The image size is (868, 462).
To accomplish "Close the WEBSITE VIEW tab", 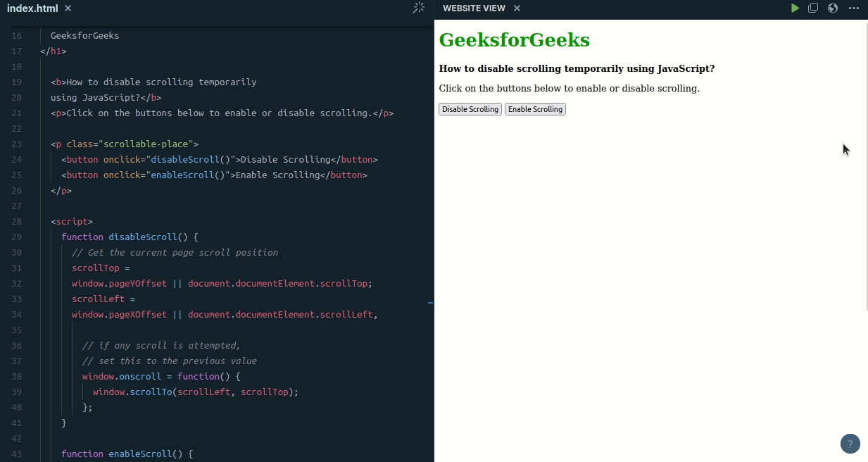I will (516, 8).
